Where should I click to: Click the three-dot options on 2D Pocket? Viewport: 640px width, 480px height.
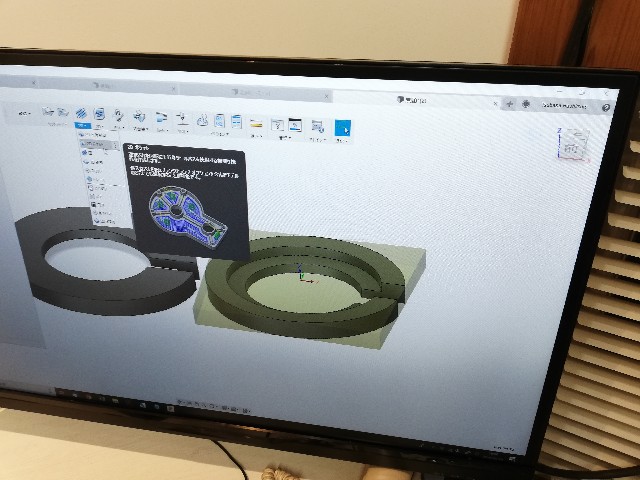click(116, 146)
